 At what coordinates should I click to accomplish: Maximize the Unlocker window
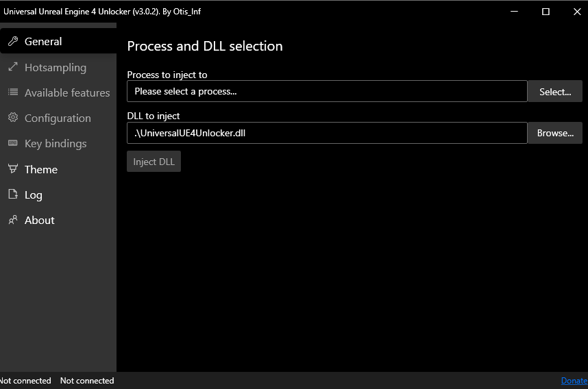click(x=546, y=11)
